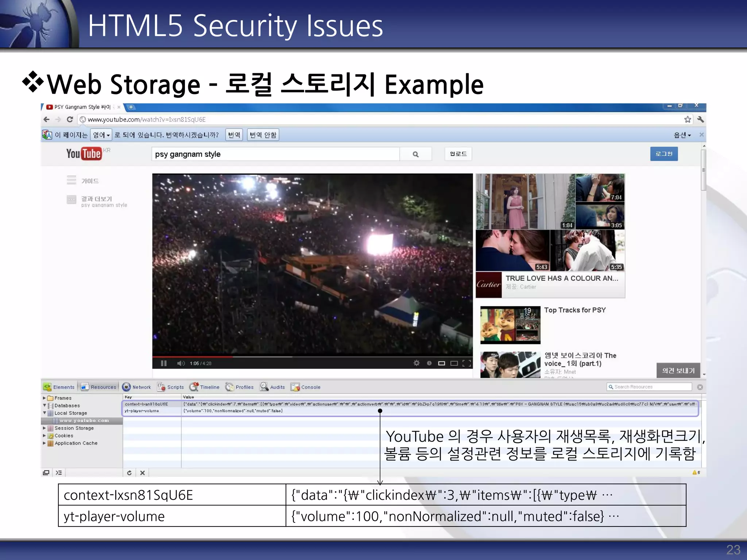Click the warning count indicator
Screen dimensions: 747x560
[696, 472]
